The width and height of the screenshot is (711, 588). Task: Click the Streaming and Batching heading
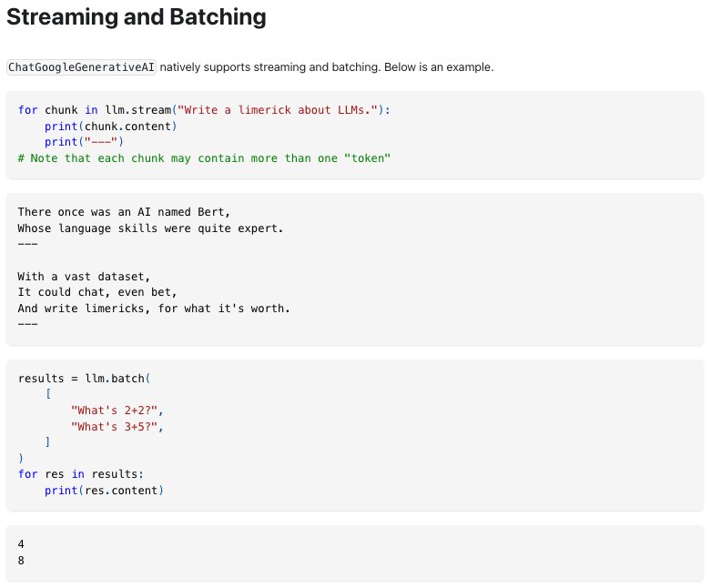click(136, 17)
